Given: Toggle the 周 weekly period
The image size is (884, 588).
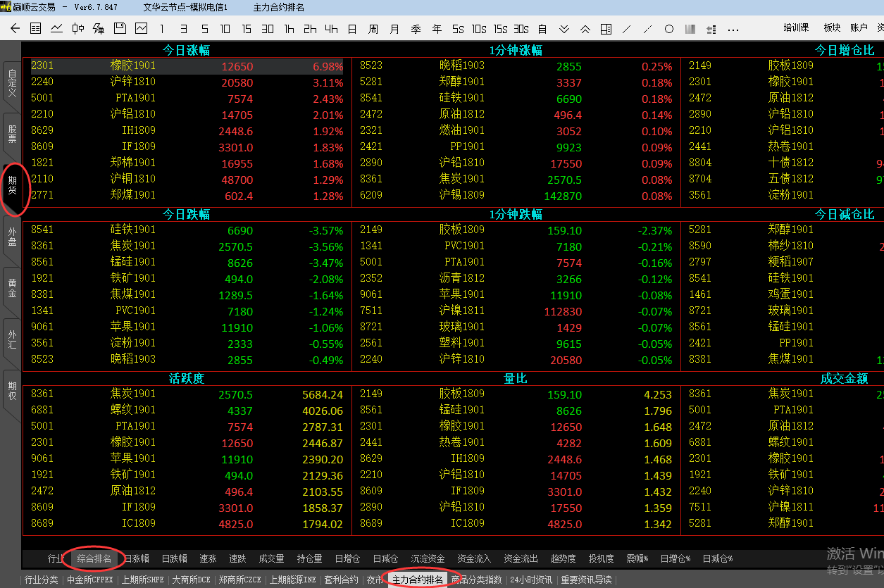Looking at the screenshot, I should pos(373,29).
